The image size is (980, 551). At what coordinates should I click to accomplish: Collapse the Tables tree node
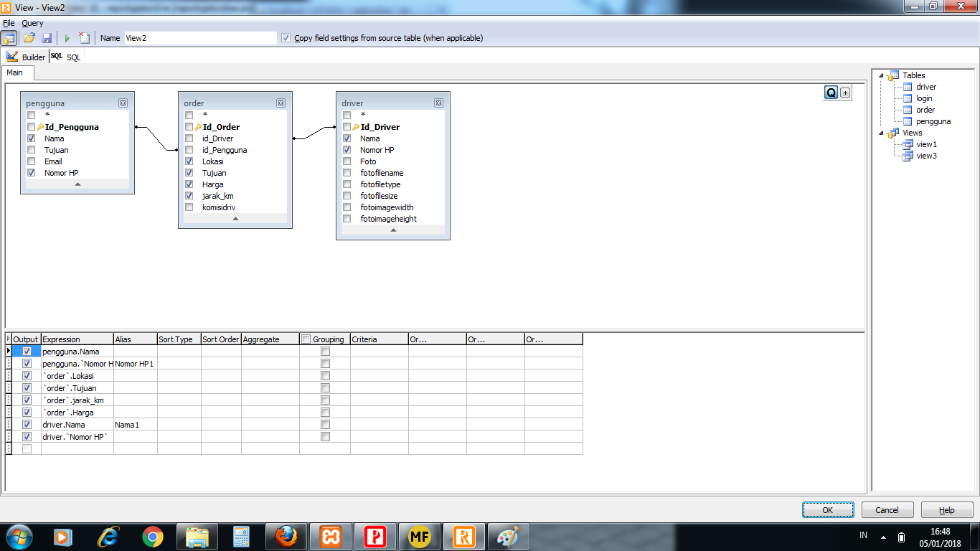pos(881,75)
